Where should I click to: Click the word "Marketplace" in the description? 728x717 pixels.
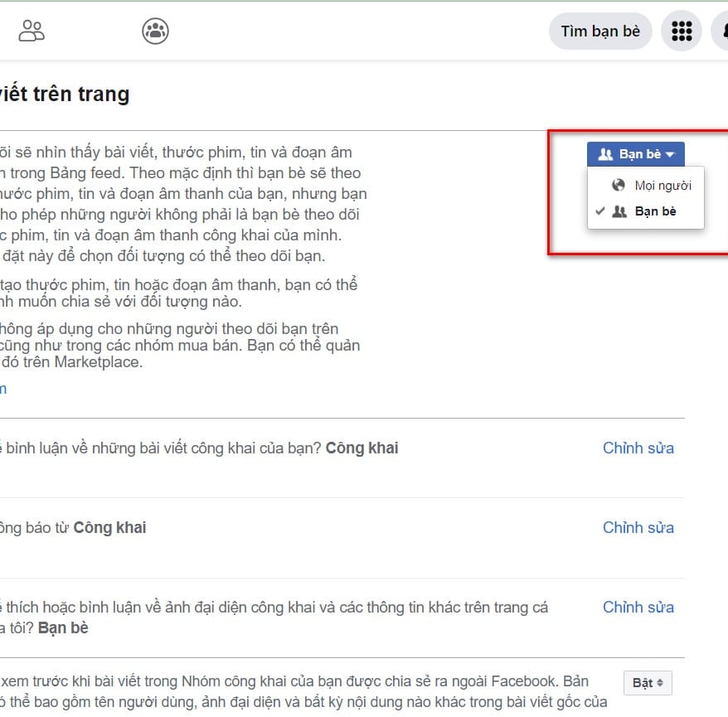[x=98, y=362]
